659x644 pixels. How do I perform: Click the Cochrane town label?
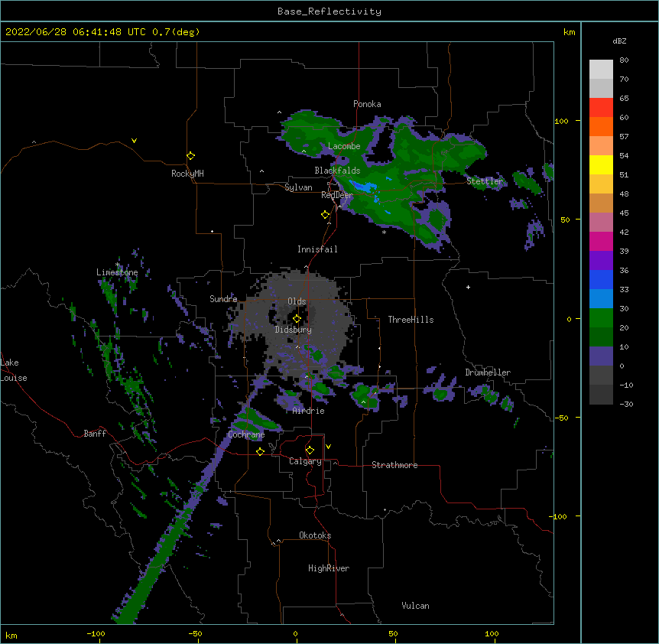246,434
